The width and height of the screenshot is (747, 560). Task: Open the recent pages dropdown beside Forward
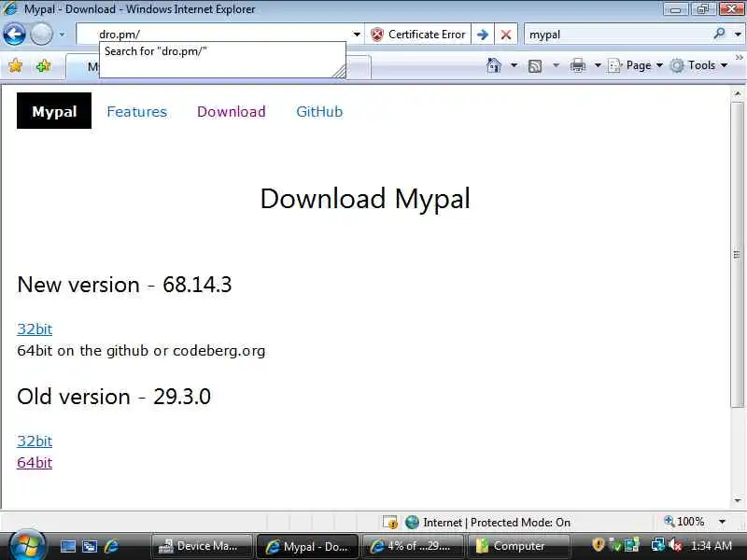(x=62, y=35)
